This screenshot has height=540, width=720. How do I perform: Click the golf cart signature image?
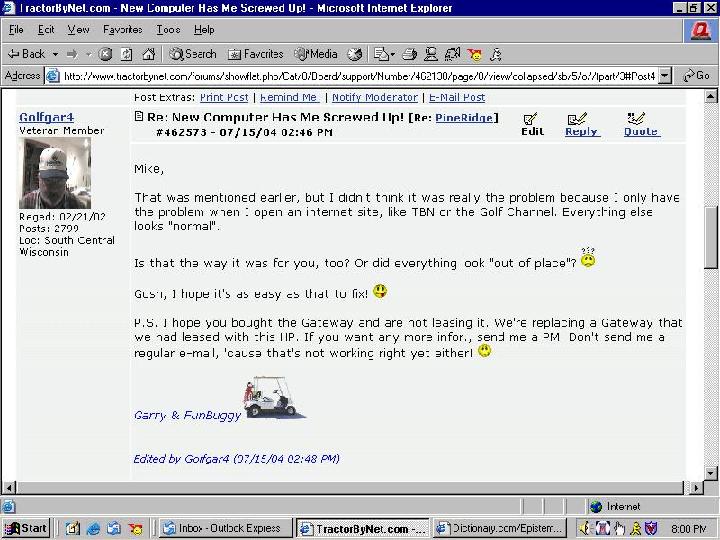click(x=274, y=397)
